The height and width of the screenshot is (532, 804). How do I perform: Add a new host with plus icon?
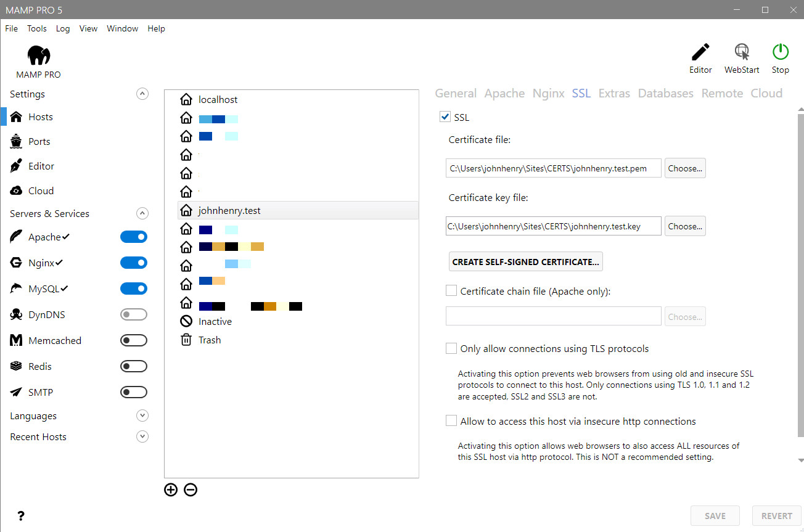click(171, 490)
